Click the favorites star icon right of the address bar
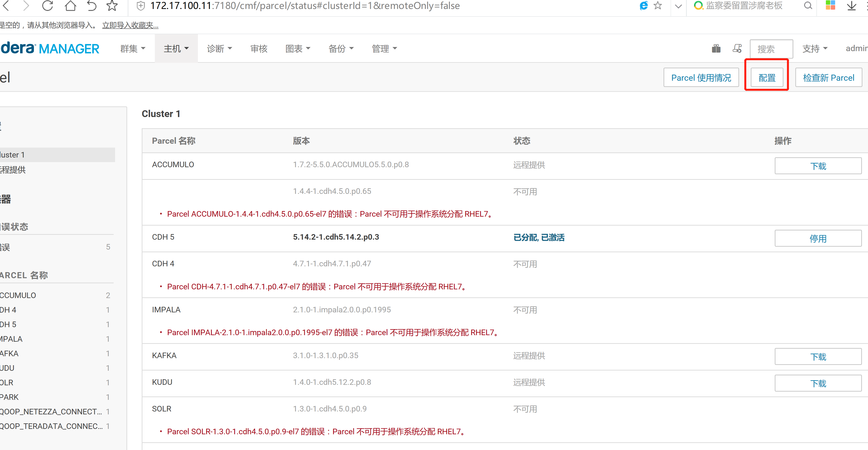 [x=658, y=5]
